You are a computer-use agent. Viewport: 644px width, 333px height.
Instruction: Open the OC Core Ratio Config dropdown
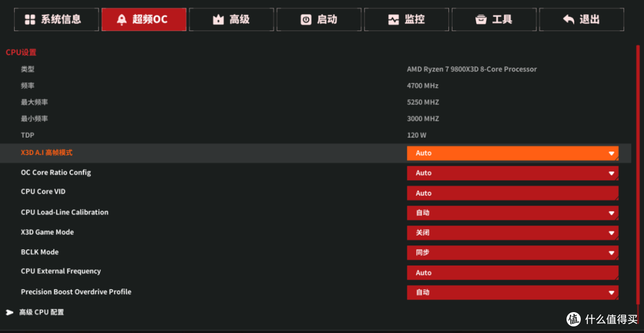513,173
